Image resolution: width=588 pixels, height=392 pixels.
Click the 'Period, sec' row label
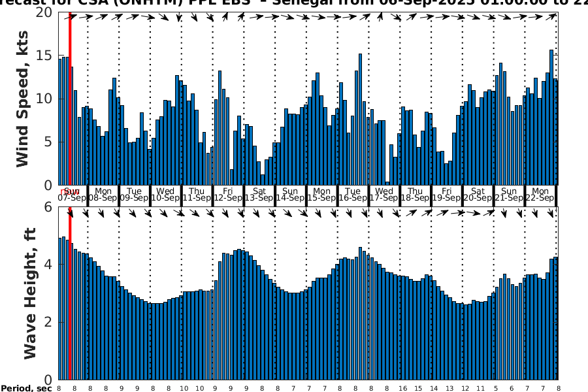click(26, 388)
